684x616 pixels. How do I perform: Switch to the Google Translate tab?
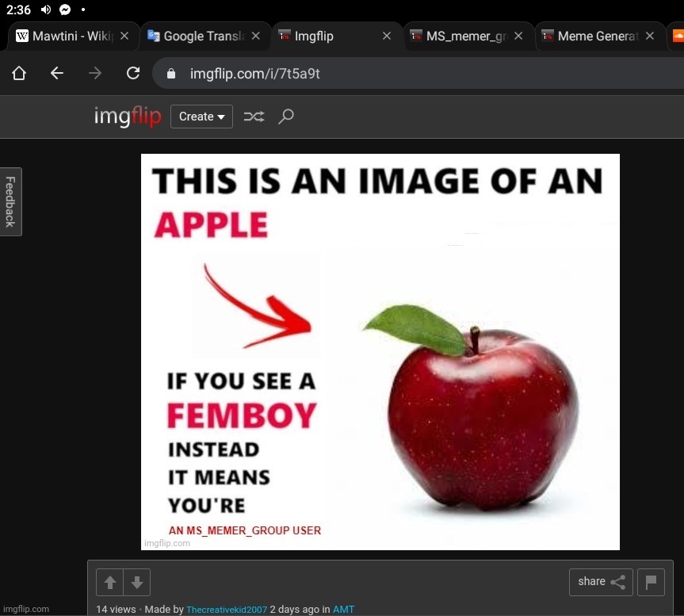tap(198, 36)
